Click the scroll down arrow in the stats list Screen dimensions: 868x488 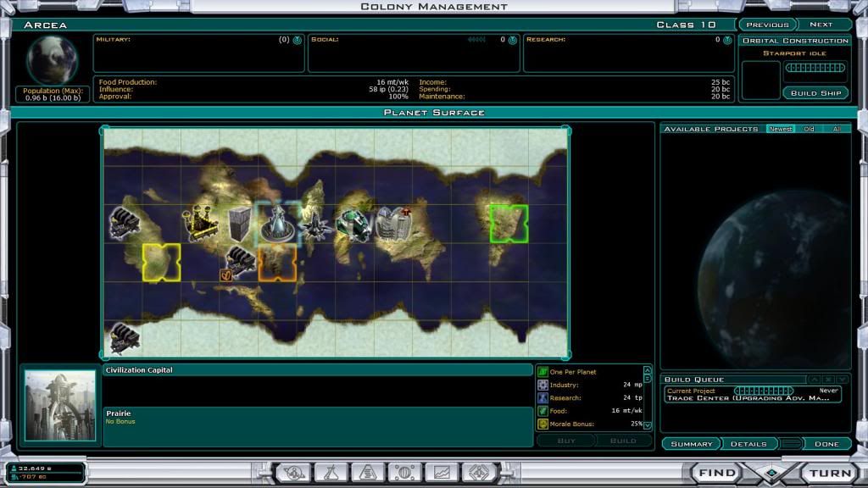(x=647, y=425)
